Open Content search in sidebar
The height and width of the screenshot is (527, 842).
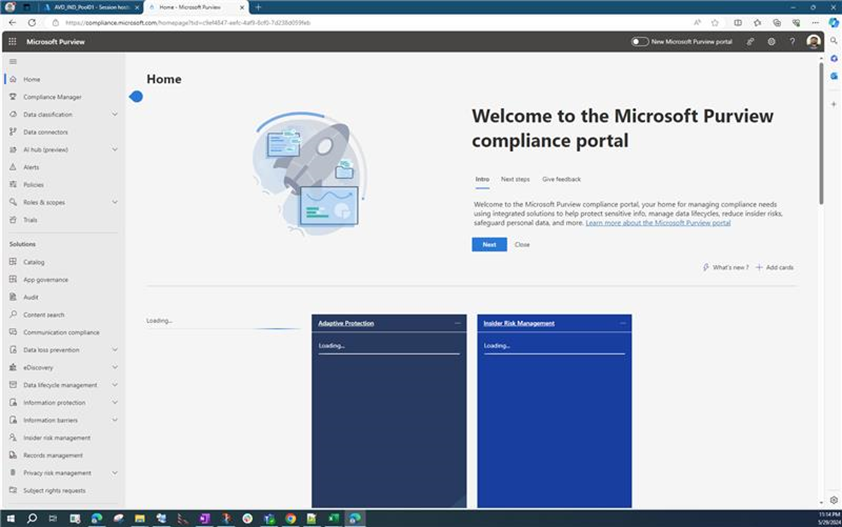pos(43,315)
